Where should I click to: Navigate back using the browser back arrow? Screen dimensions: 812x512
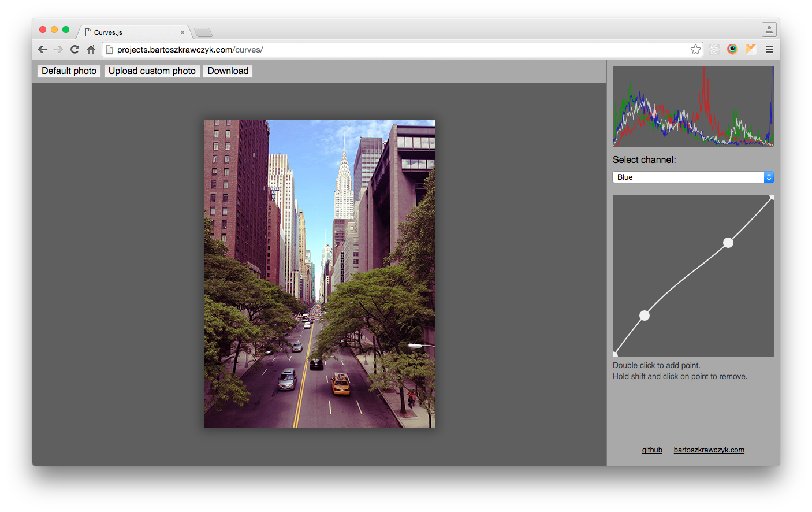[x=42, y=49]
